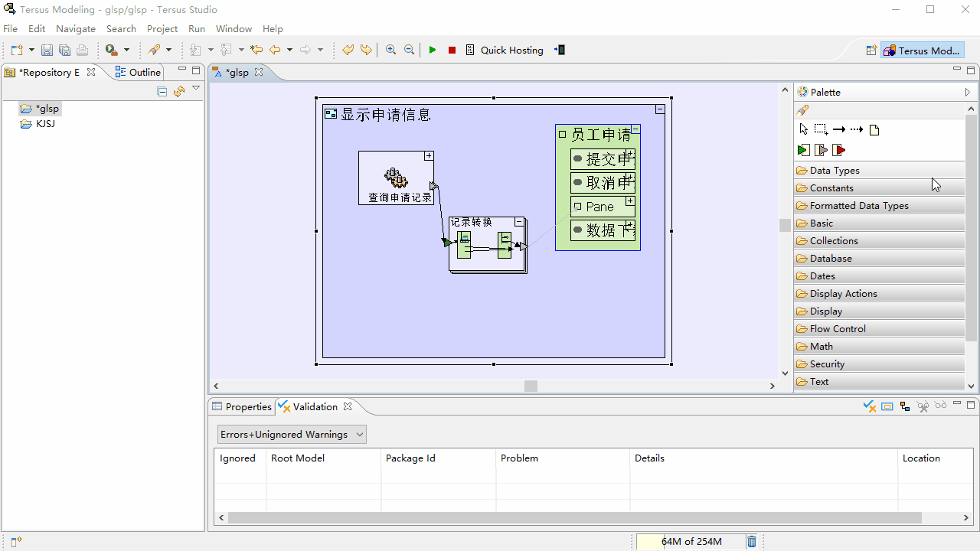The height and width of the screenshot is (551, 980).
Task: Click the Tersus Modeling perspective button
Action: [922, 51]
